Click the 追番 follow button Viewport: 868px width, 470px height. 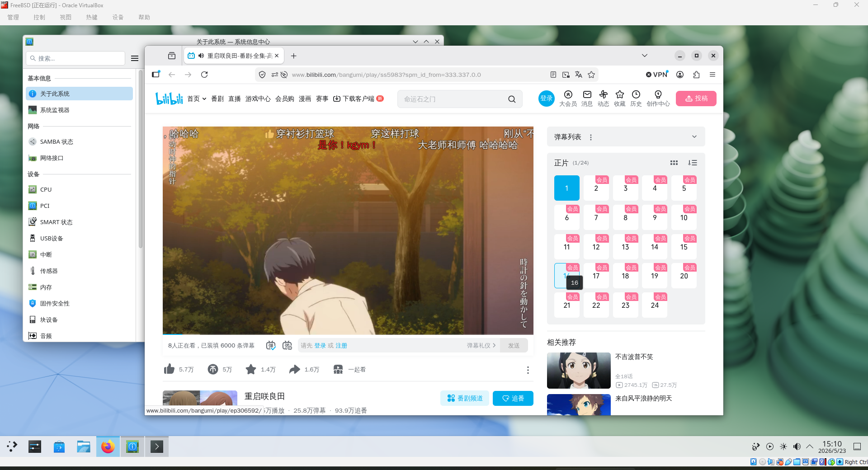point(513,398)
